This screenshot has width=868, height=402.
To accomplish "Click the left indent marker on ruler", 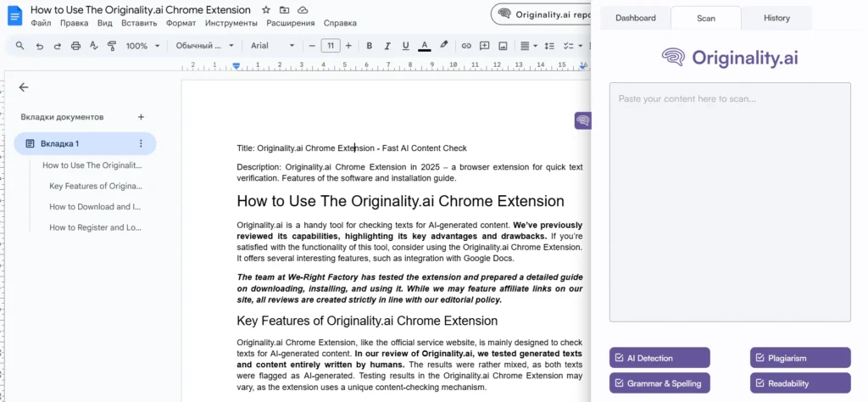I will click(x=236, y=66).
